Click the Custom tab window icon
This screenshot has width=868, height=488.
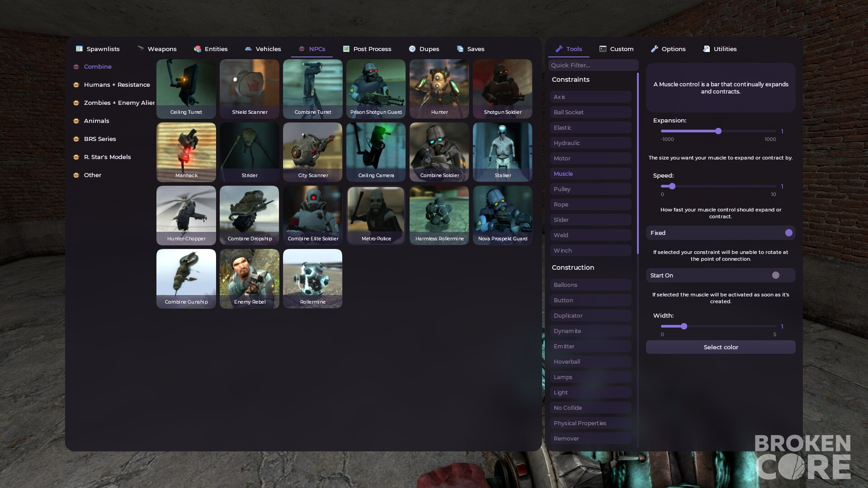click(x=603, y=49)
